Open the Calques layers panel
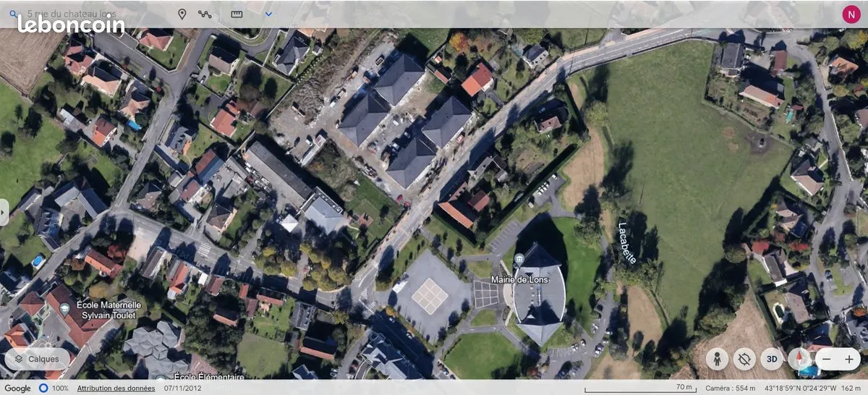This screenshot has height=395, width=868. [38, 359]
